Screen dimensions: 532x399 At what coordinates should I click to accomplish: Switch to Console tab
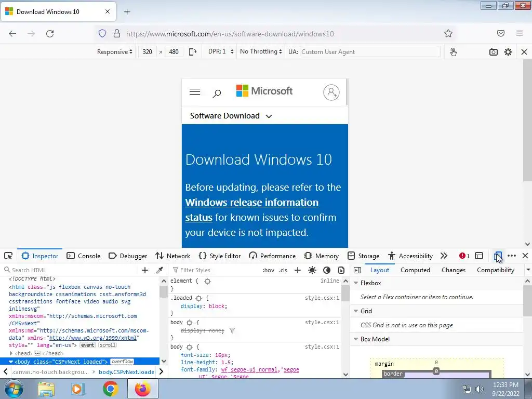pos(84,256)
